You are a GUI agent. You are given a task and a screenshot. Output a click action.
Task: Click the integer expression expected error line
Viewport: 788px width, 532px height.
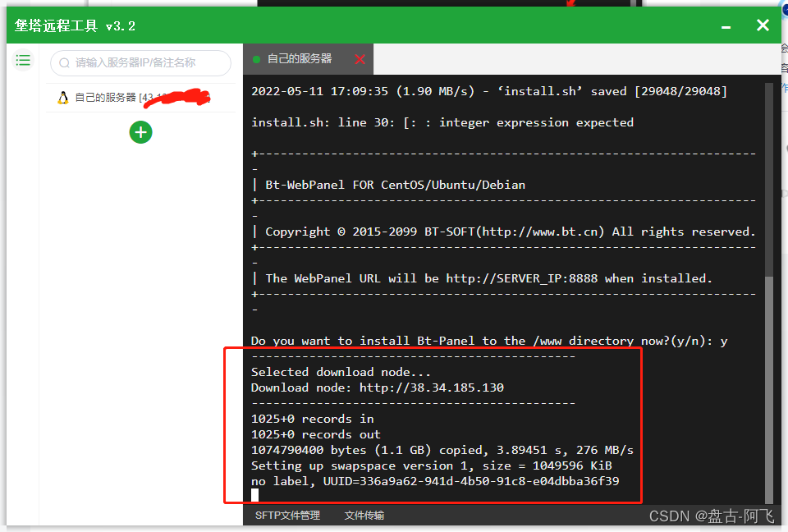tap(442, 122)
